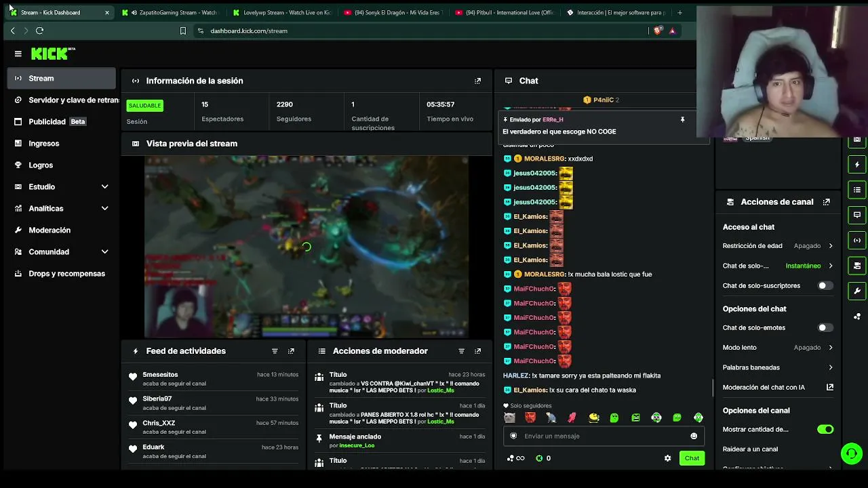The width and height of the screenshot is (868, 488).
Task: Click the list icon in the right rail
Action: click(x=857, y=190)
